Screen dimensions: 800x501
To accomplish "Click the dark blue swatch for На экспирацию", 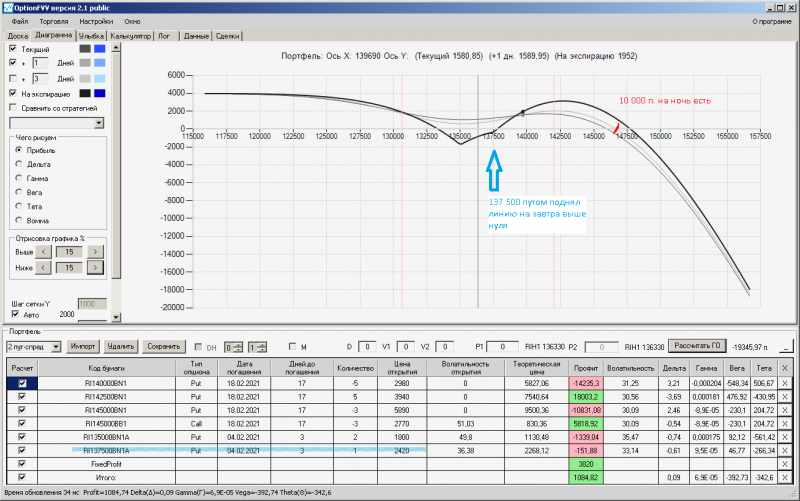I will point(100,93).
